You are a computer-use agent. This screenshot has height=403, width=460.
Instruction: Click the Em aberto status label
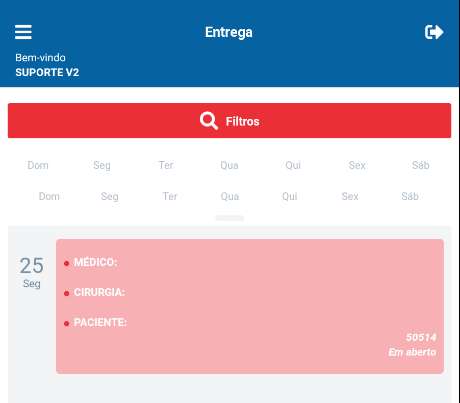[x=412, y=352]
